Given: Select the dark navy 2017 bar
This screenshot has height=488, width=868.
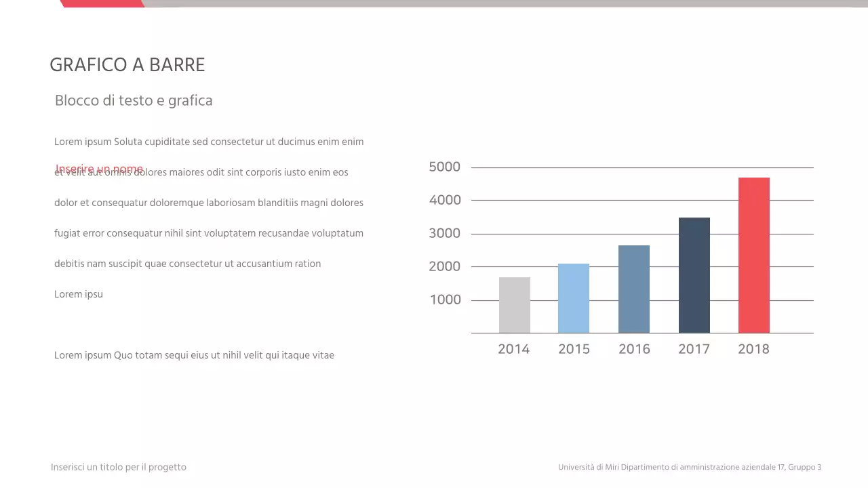Looking at the screenshot, I should (694, 275).
